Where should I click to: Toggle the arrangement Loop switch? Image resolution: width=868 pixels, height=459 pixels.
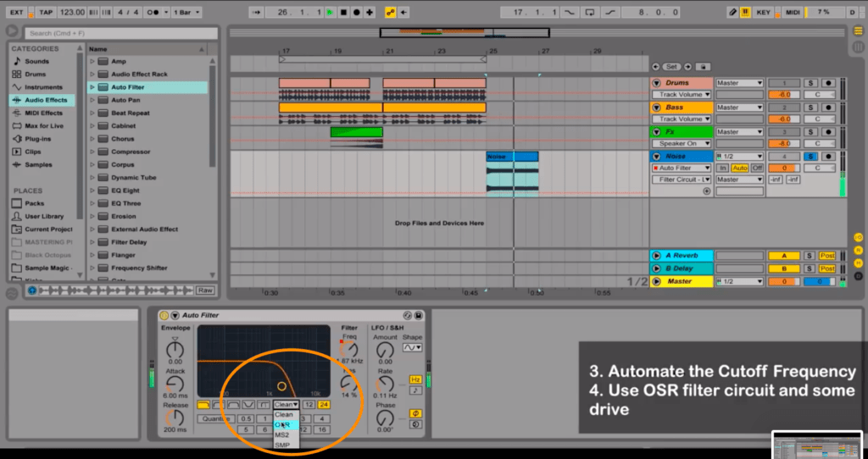(590, 12)
